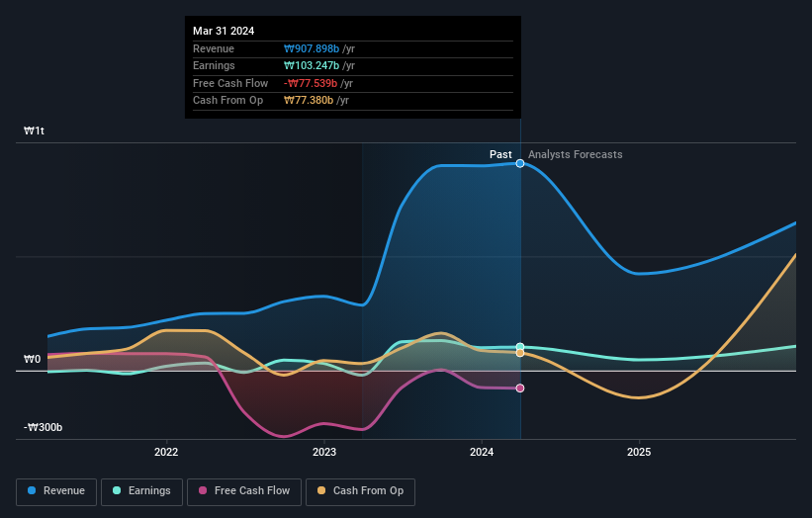The image size is (812, 518).
Task: Click the Mar 31 2024 tooltip date
Action: pos(224,31)
